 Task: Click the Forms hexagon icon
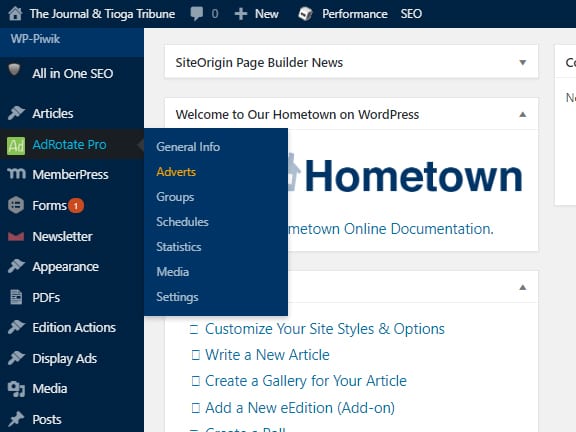(16, 205)
